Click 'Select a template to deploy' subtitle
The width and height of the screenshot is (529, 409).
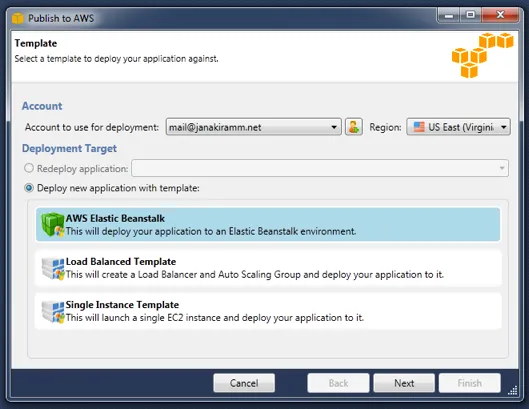coord(116,59)
